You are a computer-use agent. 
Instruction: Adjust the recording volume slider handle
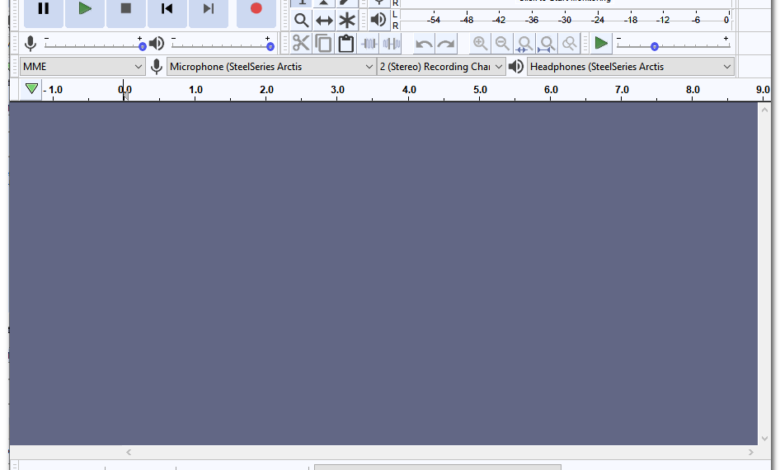(x=142, y=46)
